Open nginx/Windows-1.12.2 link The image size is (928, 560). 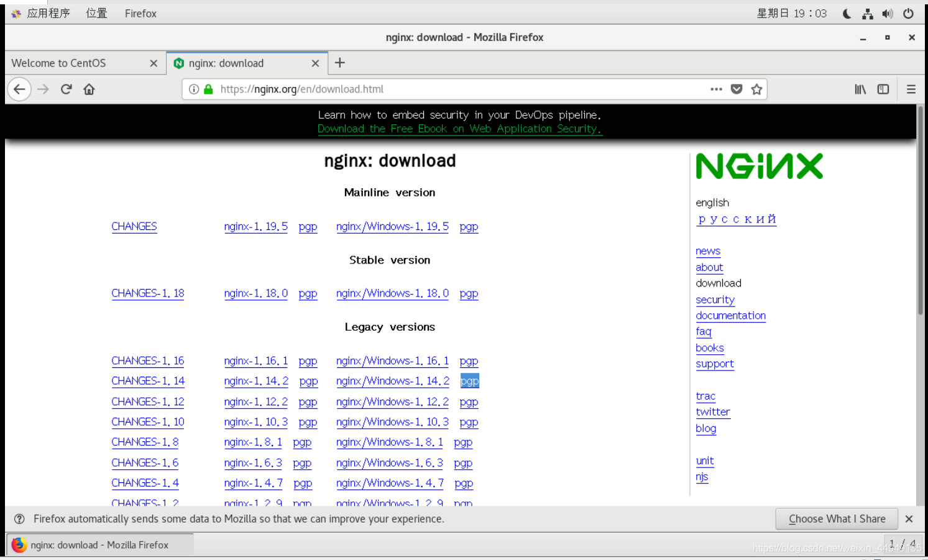point(392,402)
